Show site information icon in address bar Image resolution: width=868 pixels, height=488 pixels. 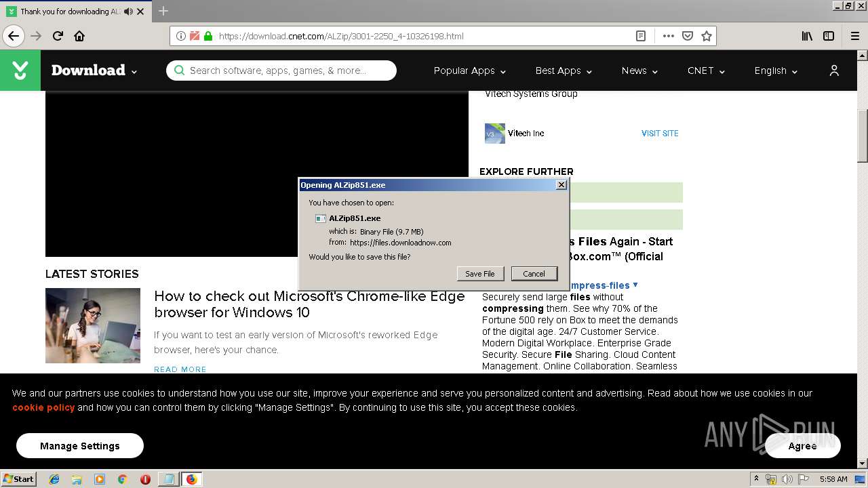[181, 36]
